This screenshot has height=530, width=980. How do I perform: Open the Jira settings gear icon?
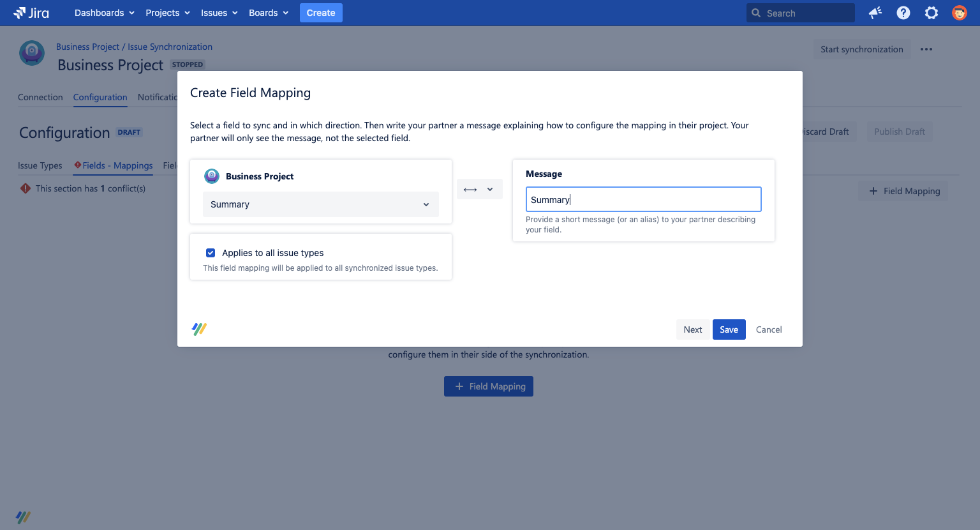coord(931,13)
